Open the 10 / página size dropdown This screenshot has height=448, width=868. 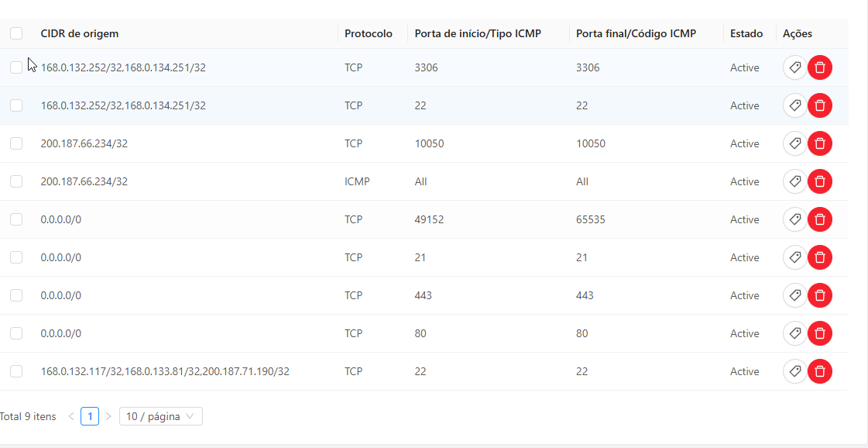160,416
